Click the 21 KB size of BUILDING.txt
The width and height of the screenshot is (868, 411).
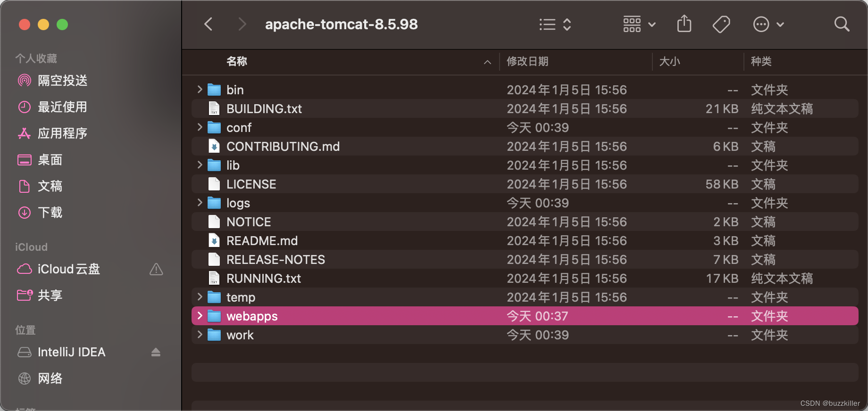(x=722, y=109)
